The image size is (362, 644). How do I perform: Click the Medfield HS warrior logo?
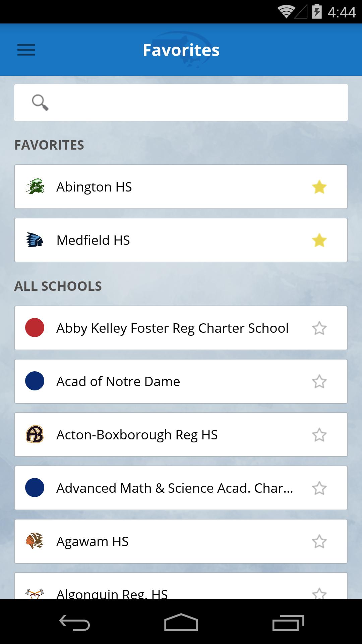click(x=35, y=240)
